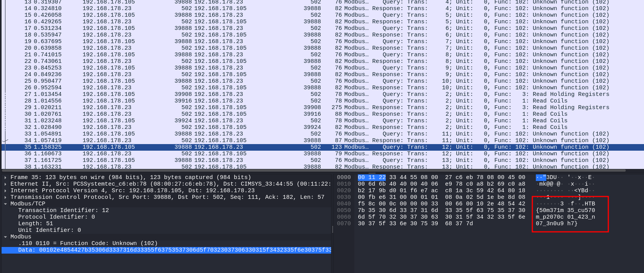Screen dimensions: 644x273
Task: Select packet 37 at time 1.161725
Action: 322,160
